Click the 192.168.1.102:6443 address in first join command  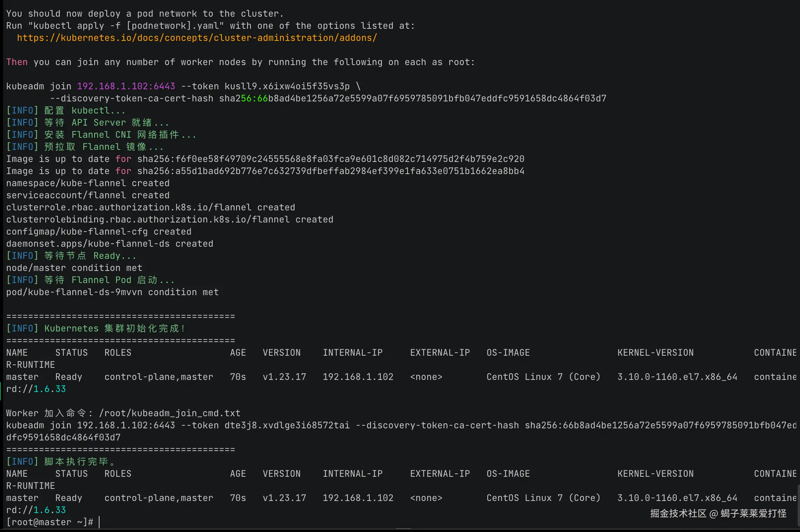point(126,86)
